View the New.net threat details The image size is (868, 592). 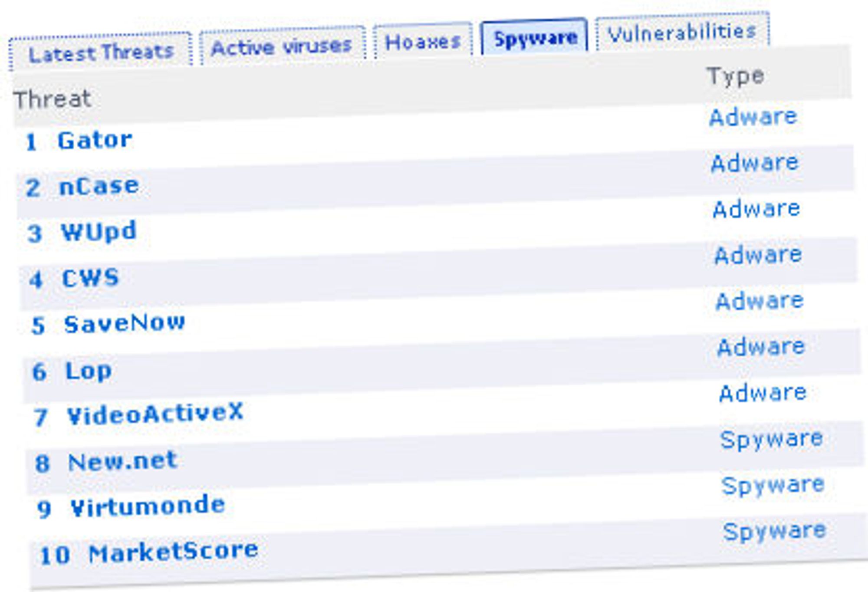[123, 461]
